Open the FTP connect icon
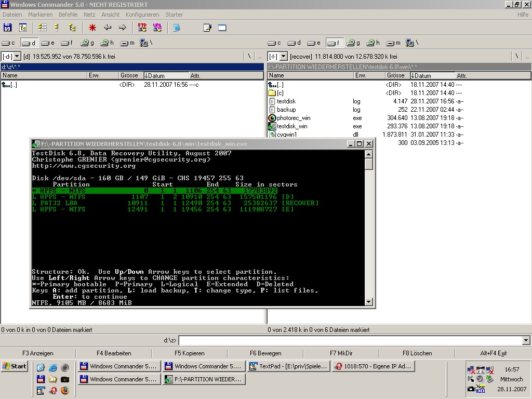Screen dimensions: 532x399 point(142,28)
